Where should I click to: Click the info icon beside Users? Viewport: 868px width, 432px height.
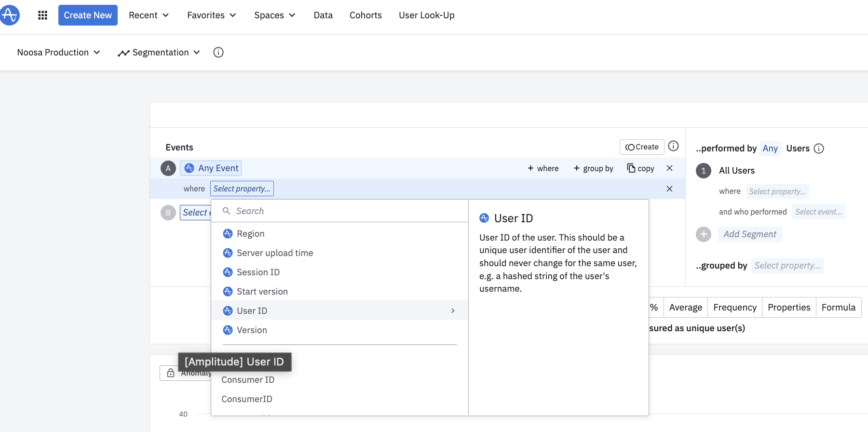[819, 148]
